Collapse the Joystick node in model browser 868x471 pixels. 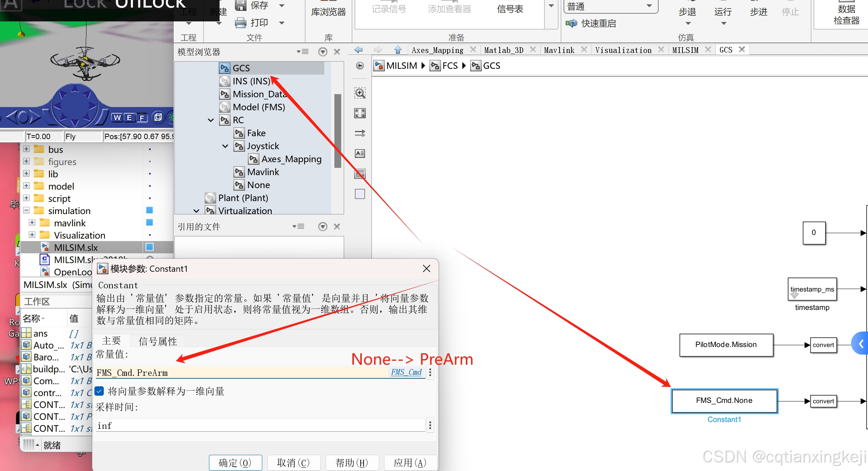pyautogui.click(x=225, y=146)
